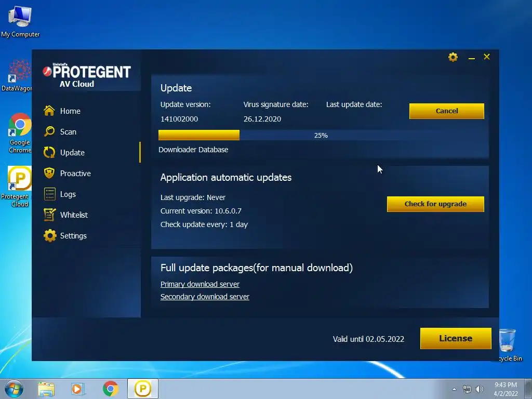
Task: Select the Google Chrome desktop shortcut
Action: click(19, 133)
